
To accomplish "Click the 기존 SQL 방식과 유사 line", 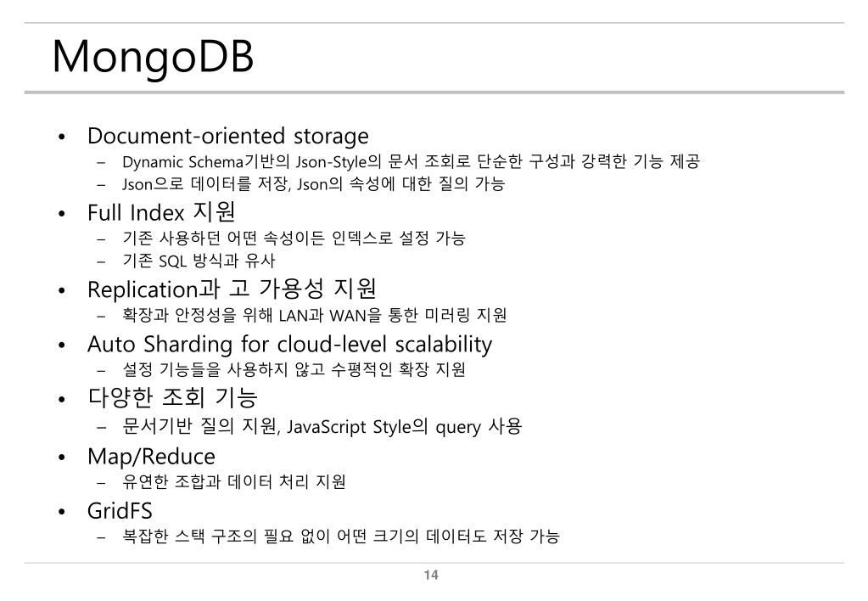I will (199, 261).
